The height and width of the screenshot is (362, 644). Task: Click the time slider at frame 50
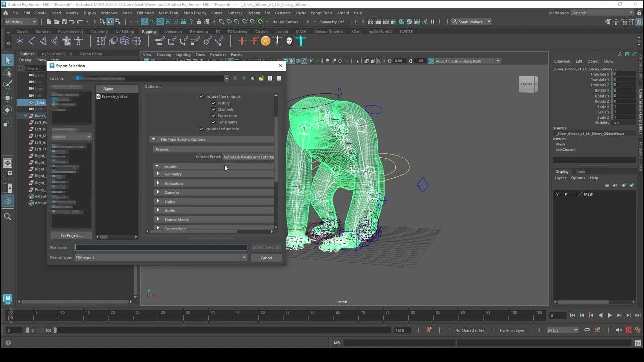click(162, 315)
